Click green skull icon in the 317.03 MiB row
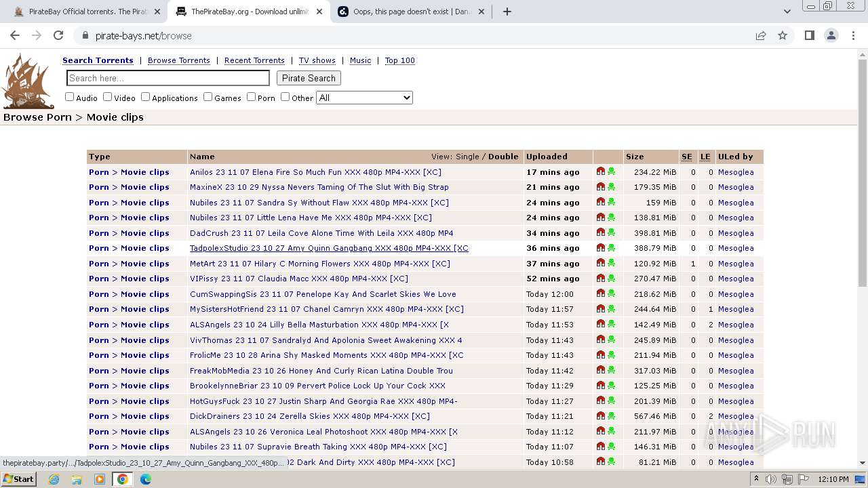 (611, 370)
